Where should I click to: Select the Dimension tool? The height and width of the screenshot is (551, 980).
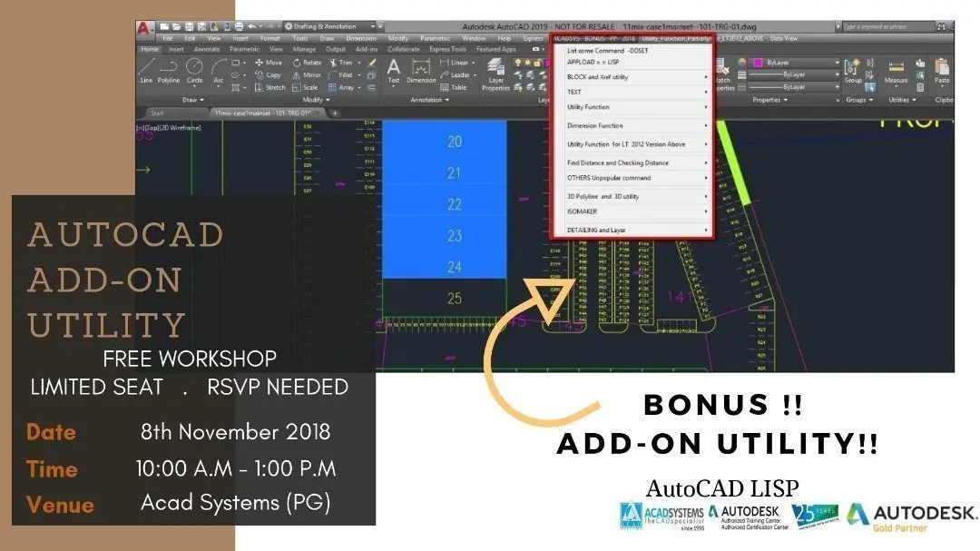tap(421, 71)
